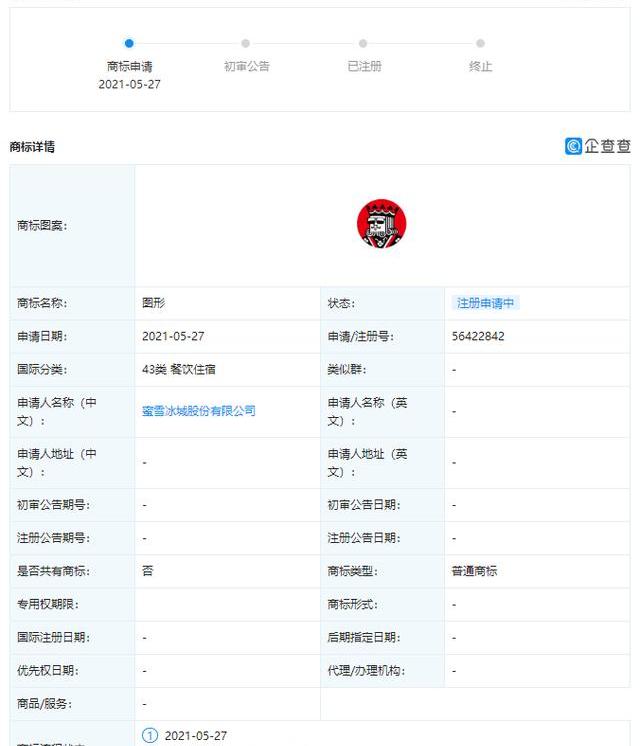Screen dimensions: 640x746
Task: Click the 终止 progress step dot
Action: pos(480,43)
